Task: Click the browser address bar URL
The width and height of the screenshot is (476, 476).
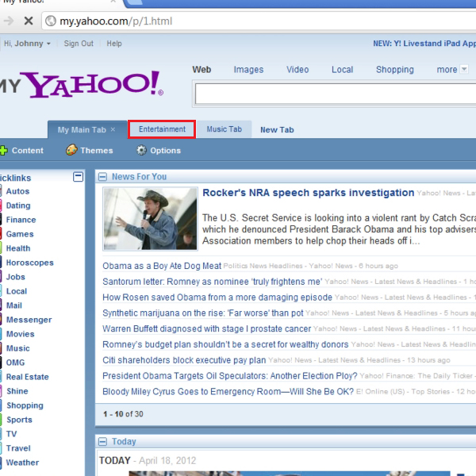Action: tap(116, 21)
